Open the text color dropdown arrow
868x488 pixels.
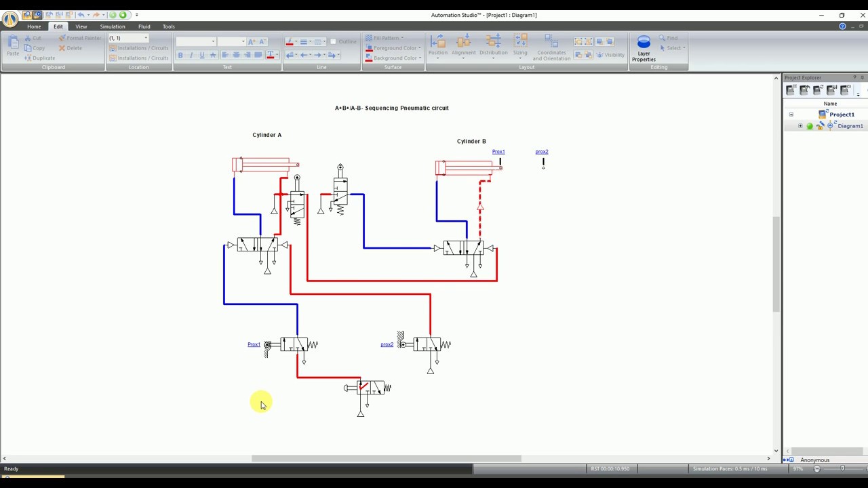point(277,55)
